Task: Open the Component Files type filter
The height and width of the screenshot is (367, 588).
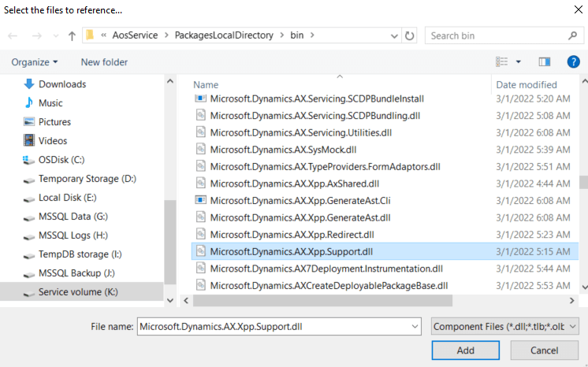Action: [x=504, y=327]
